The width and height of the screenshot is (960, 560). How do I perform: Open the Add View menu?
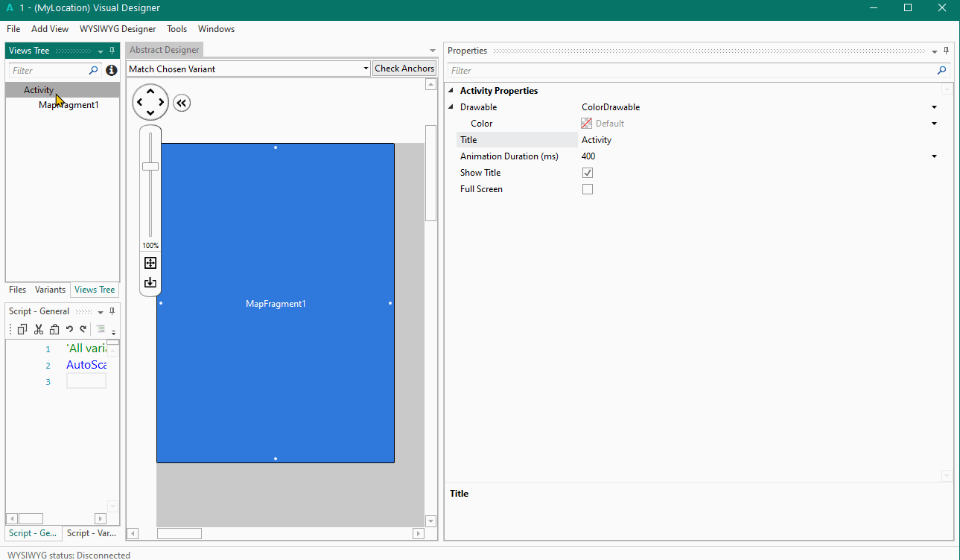click(50, 29)
